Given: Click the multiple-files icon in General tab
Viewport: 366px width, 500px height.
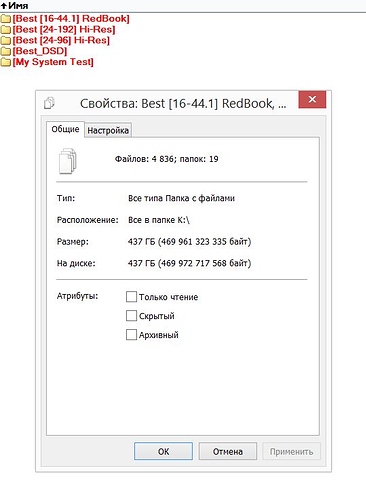Looking at the screenshot, I should click(x=68, y=161).
